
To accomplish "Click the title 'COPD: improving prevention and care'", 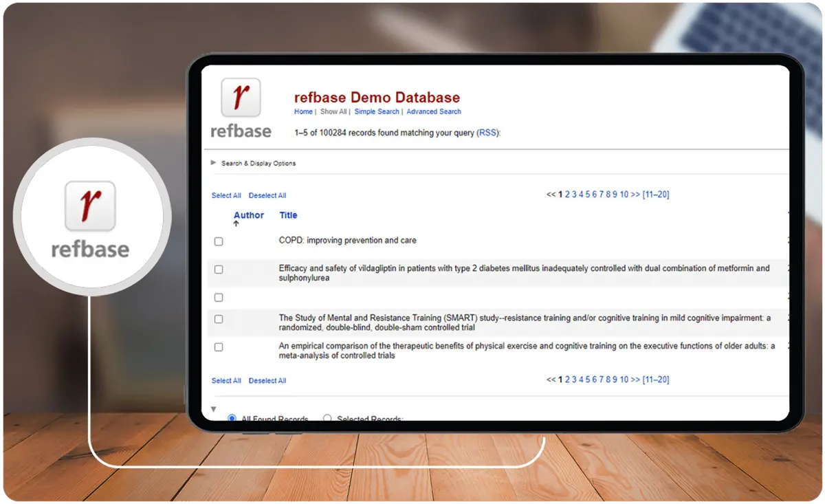I will point(347,241).
